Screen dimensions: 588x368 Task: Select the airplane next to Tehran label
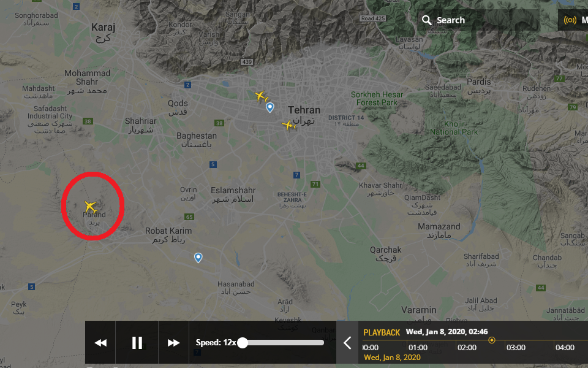point(288,125)
